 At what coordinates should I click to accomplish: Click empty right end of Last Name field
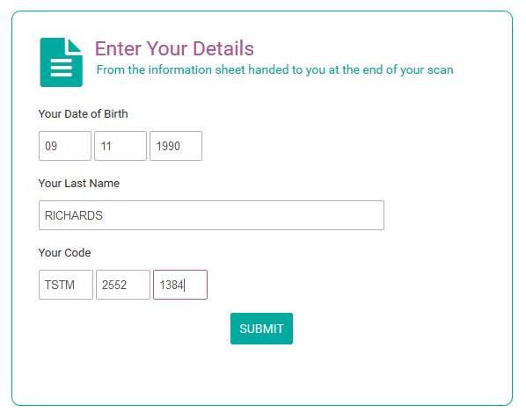335,215
